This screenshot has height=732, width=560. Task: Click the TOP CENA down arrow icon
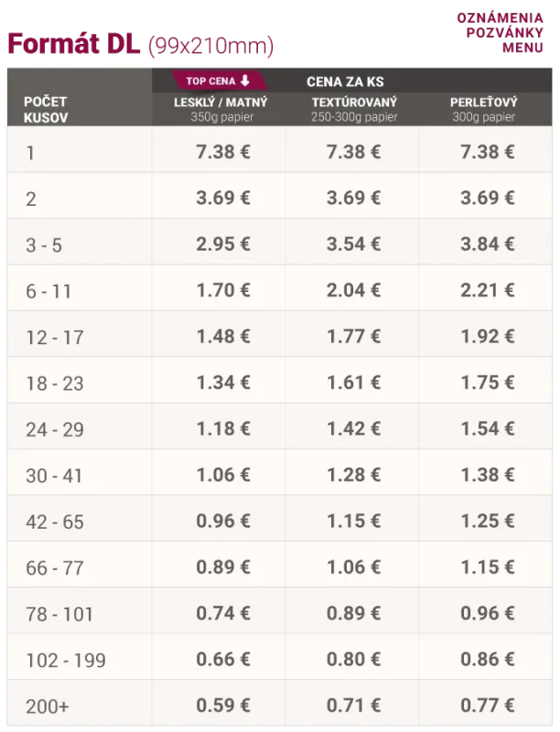245,81
